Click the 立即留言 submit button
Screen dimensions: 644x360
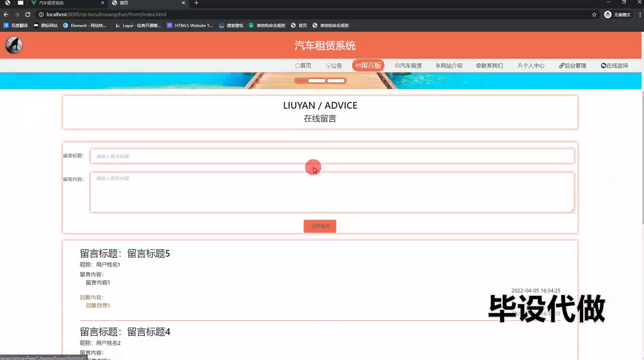coord(320,226)
